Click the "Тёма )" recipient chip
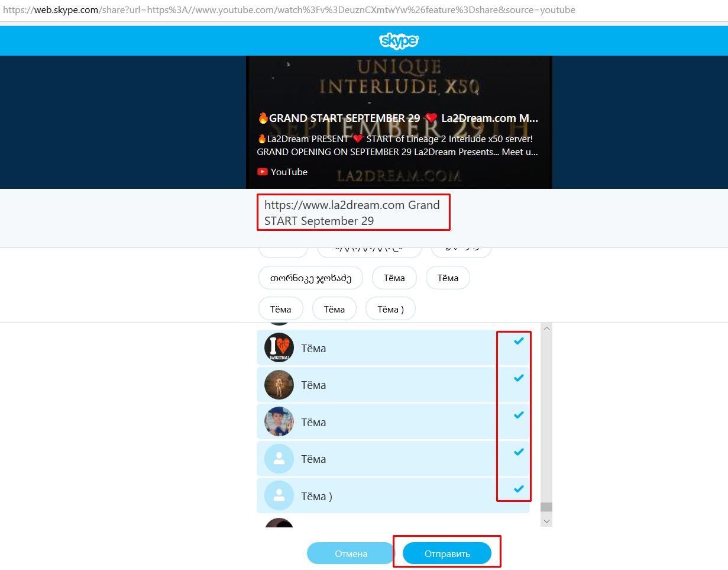Screen dimensions: 728x570 coord(390,309)
